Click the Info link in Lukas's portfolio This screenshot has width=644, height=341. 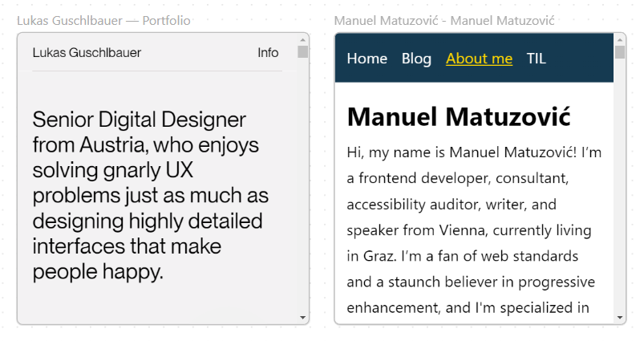click(268, 53)
